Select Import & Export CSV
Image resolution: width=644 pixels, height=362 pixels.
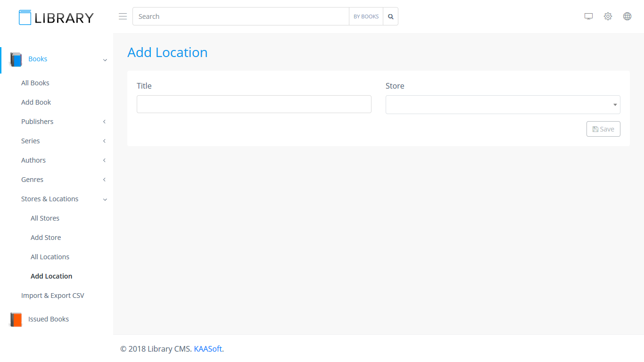coord(53,296)
